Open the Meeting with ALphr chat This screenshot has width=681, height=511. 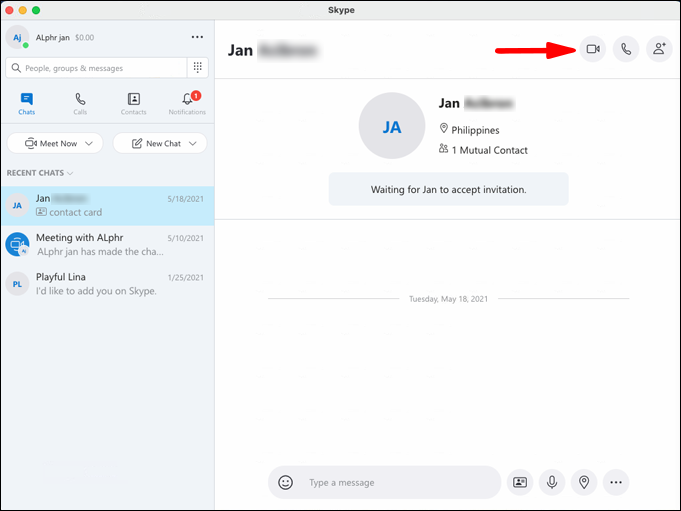pyautogui.click(x=108, y=245)
